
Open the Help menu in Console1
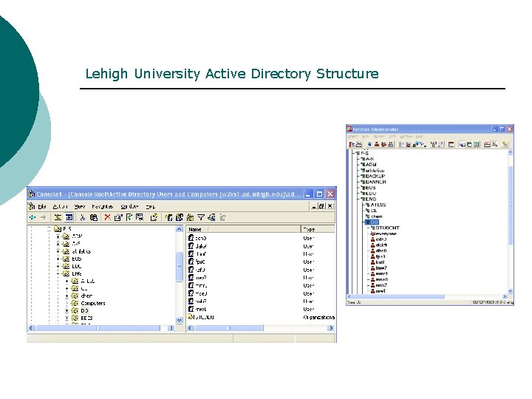[x=150, y=206]
